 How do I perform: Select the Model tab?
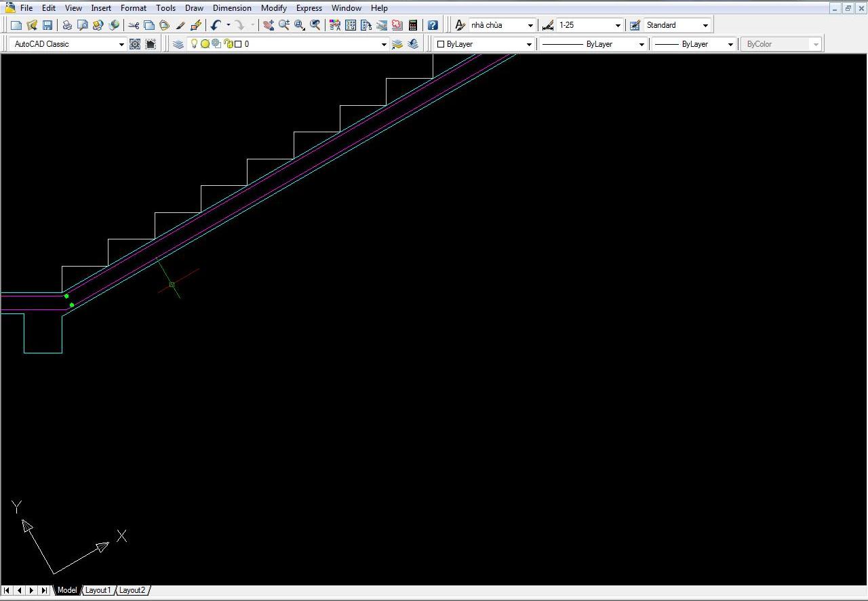(x=66, y=590)
